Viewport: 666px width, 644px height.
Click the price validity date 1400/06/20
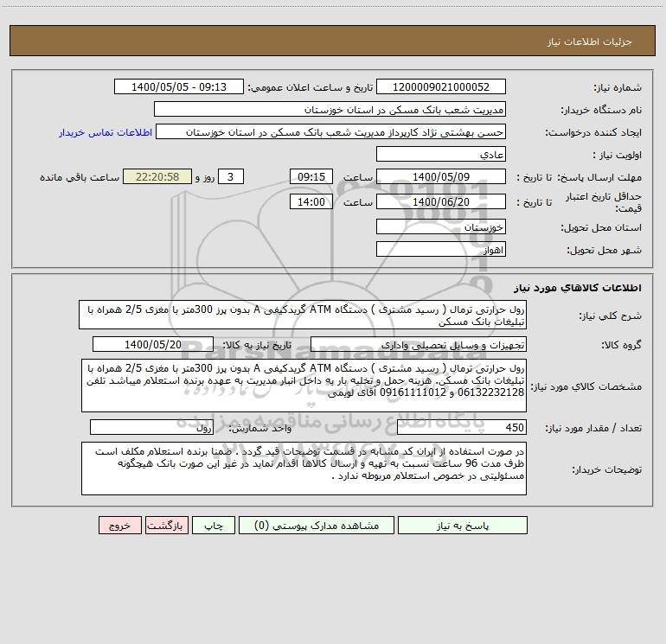tap(441, 201)
